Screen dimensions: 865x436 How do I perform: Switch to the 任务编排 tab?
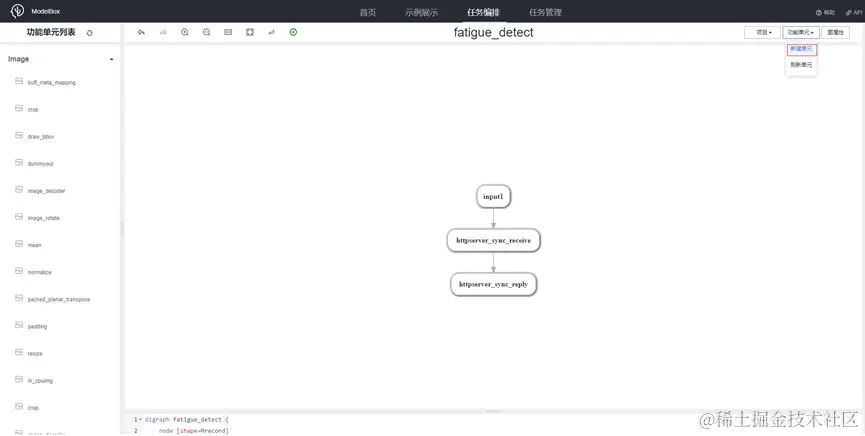click(x=483, y=12)
